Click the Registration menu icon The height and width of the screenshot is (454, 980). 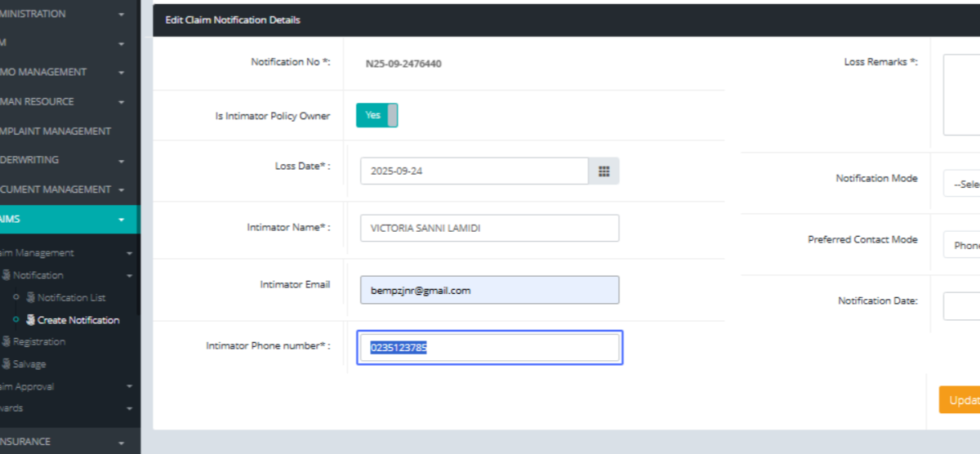click(7, 342)
